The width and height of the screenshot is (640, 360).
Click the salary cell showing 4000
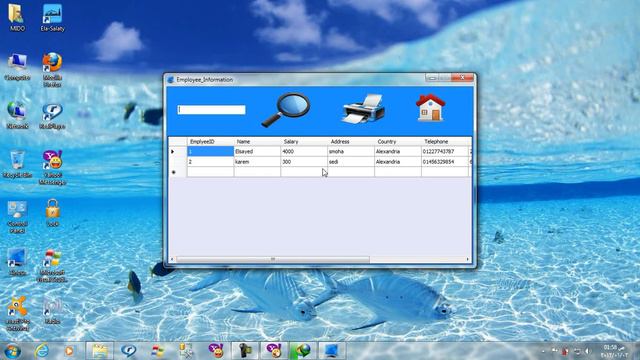pyautogui.click(x=304, y=151)
